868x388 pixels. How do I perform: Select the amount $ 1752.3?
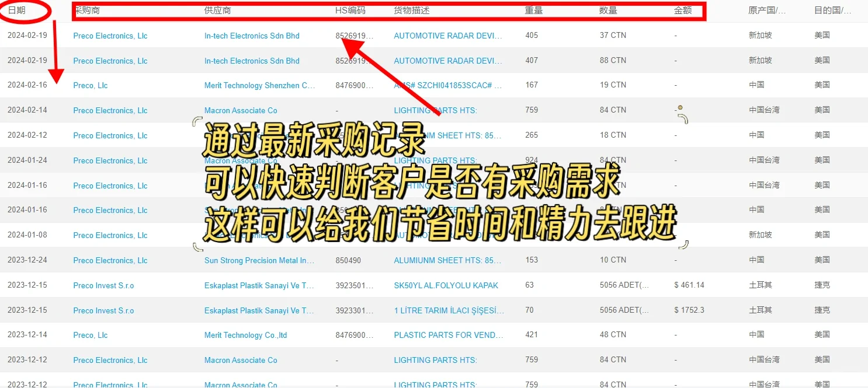click(x=689, y=310)
